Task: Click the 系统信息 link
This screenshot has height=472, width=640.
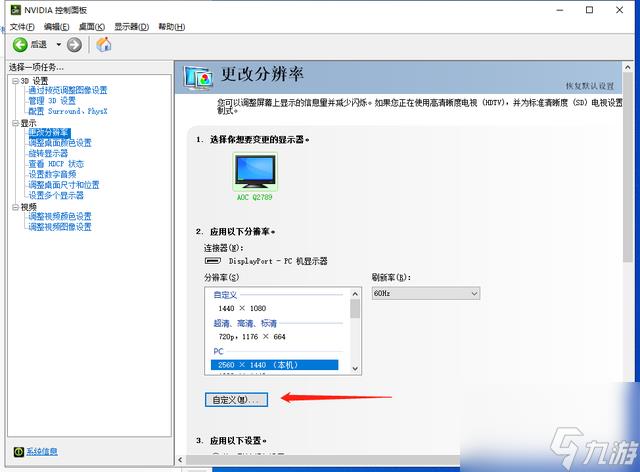Action: [x=42, y=452]
